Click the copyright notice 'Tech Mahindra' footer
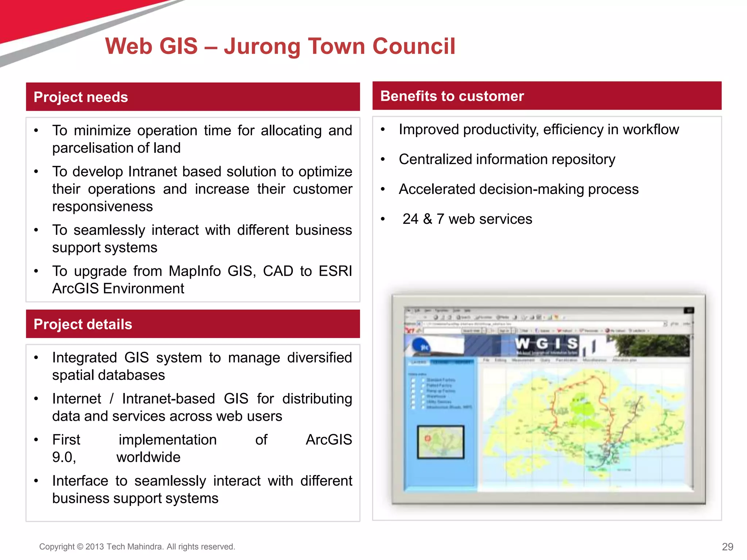747x560 pixels. 137,547
